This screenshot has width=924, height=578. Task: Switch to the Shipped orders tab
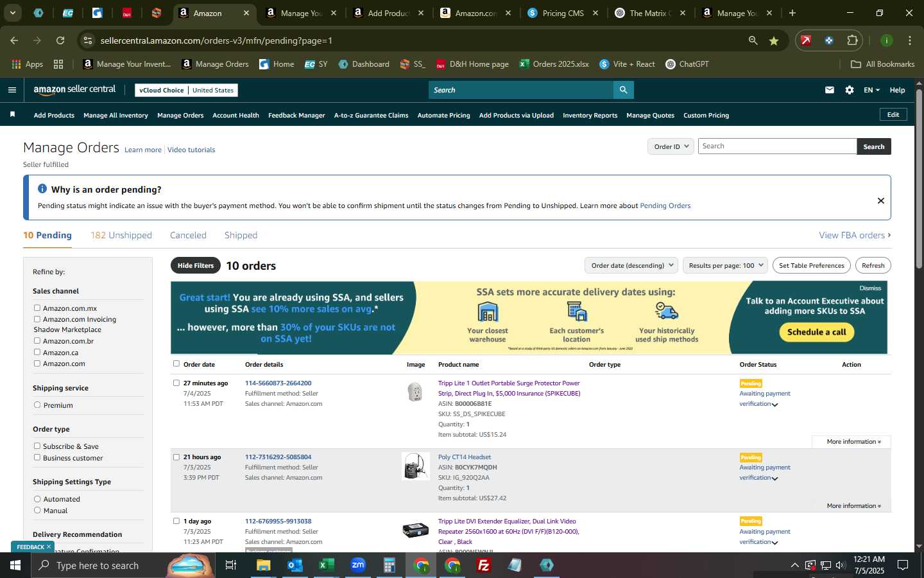pos(241,235)
